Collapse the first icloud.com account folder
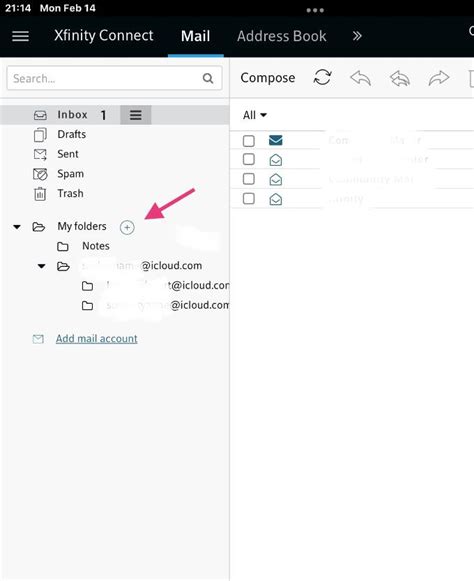474x581 pixels. tap(42, 266)
